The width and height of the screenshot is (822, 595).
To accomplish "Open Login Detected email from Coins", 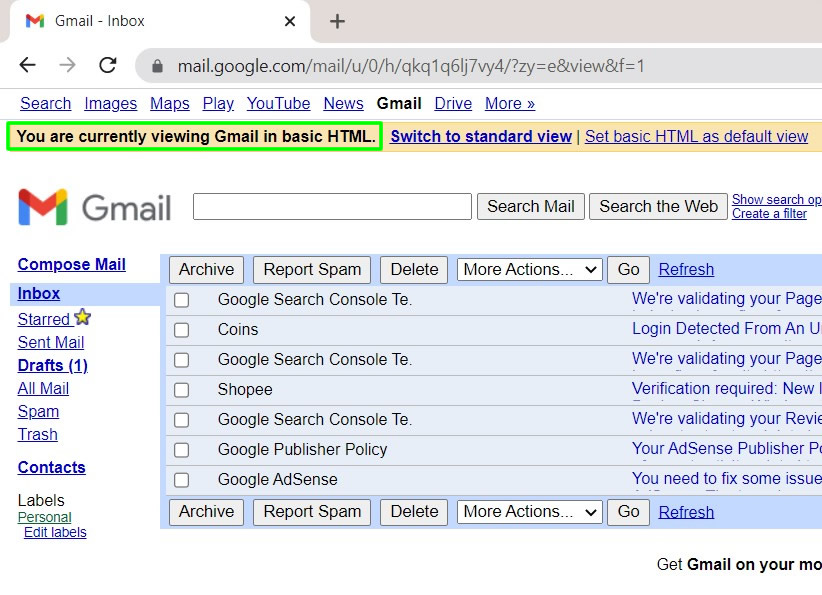I will coord(727,329).
